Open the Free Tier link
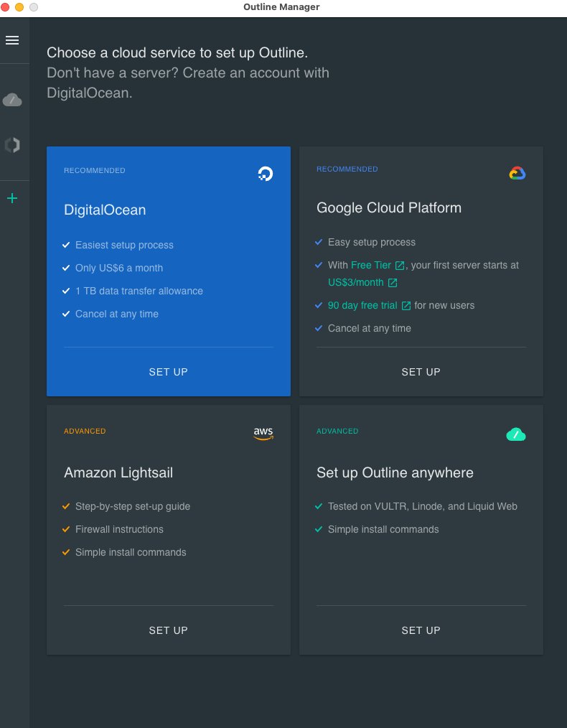The height and width of the screenshot is (728, 567). 371,265
